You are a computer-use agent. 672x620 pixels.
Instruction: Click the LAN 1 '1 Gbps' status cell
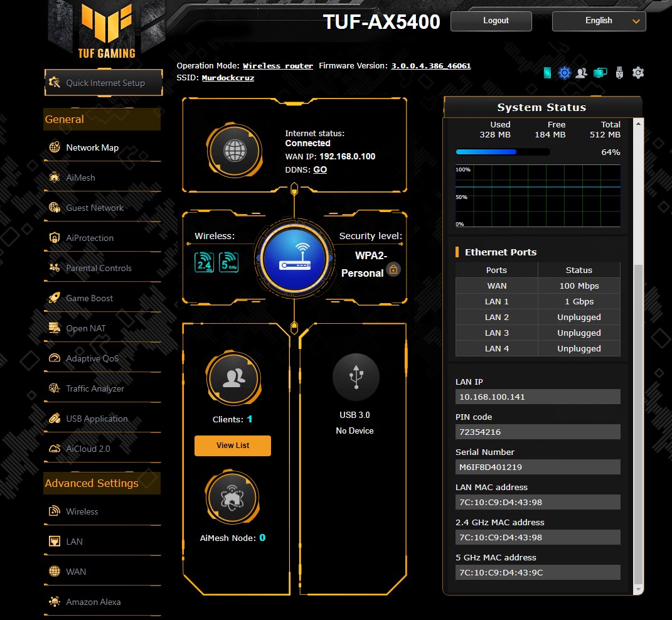coord(579,301)
